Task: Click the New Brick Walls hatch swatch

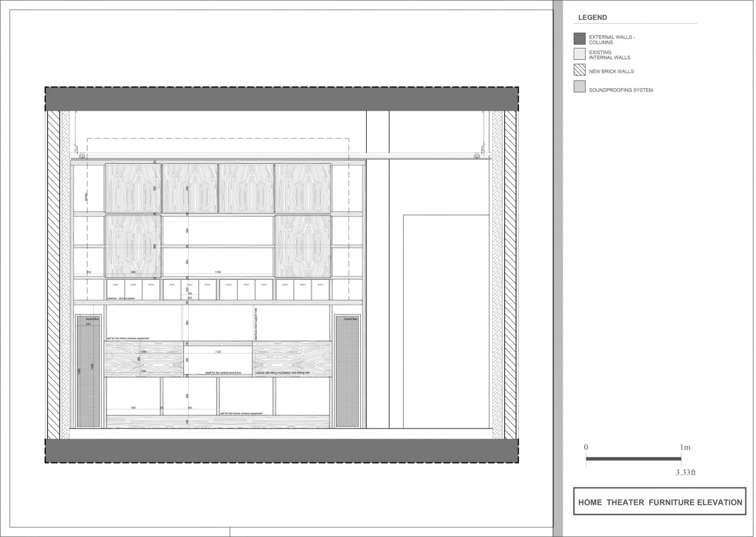Action: 579,70
